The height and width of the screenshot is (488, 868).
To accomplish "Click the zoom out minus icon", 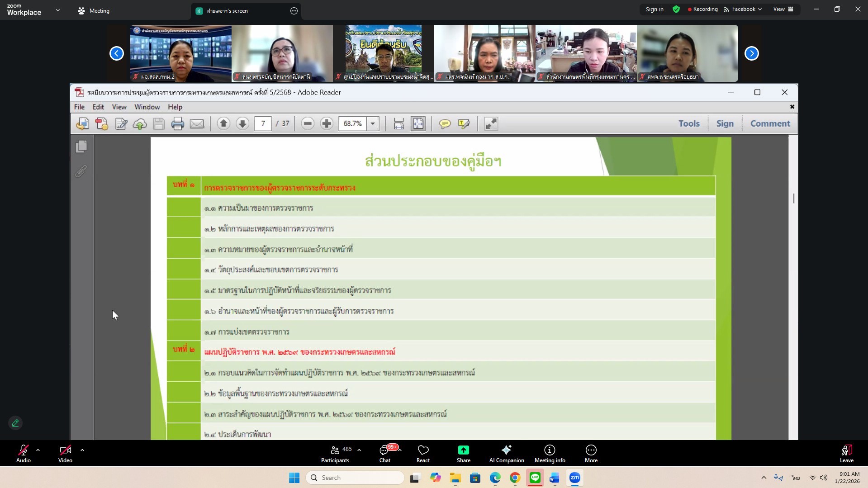I will pos(308,123).
